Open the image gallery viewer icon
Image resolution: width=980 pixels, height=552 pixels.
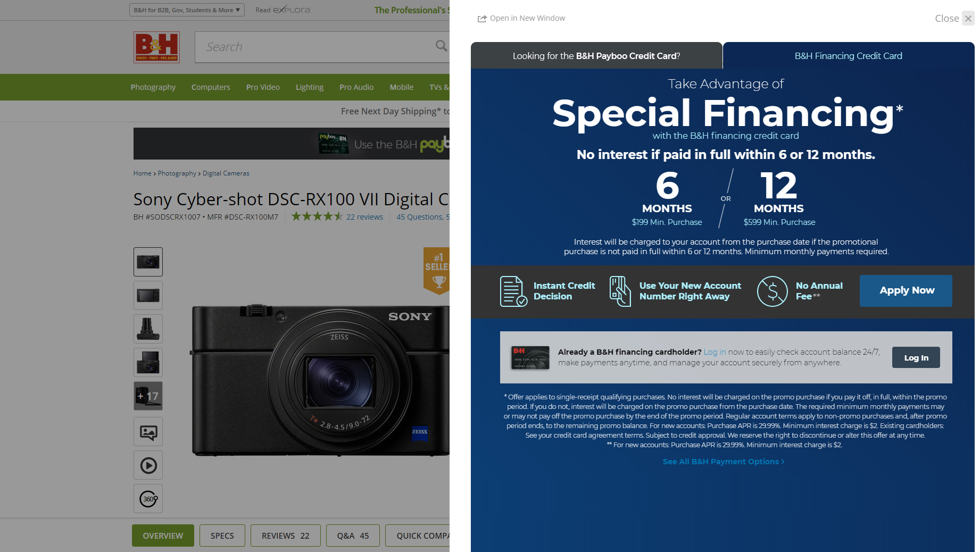[x=148, y=432]
